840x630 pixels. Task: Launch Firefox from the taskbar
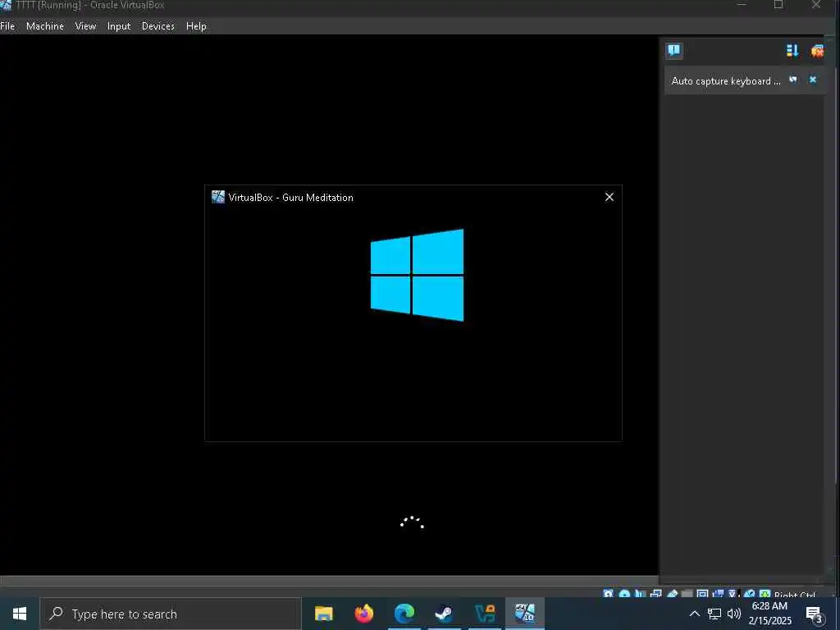click(363, 614)
